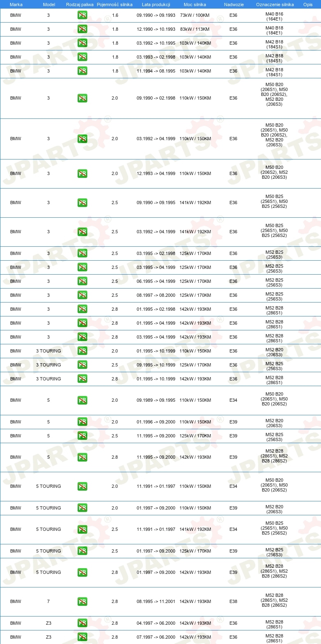321x644 pixels.
Task: Click the 12.1993 -> 04.1999 production years cell
Action: tap(156, 173)
